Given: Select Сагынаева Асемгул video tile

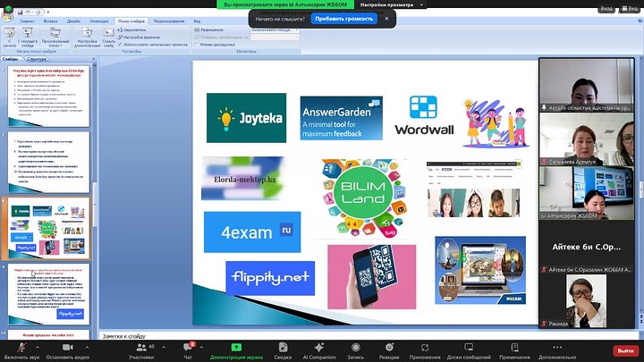Looking at the screenshot, I should (587, 139).
